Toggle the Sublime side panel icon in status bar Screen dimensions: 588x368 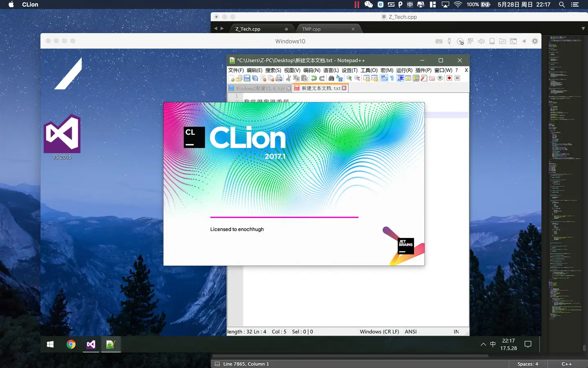217,364
